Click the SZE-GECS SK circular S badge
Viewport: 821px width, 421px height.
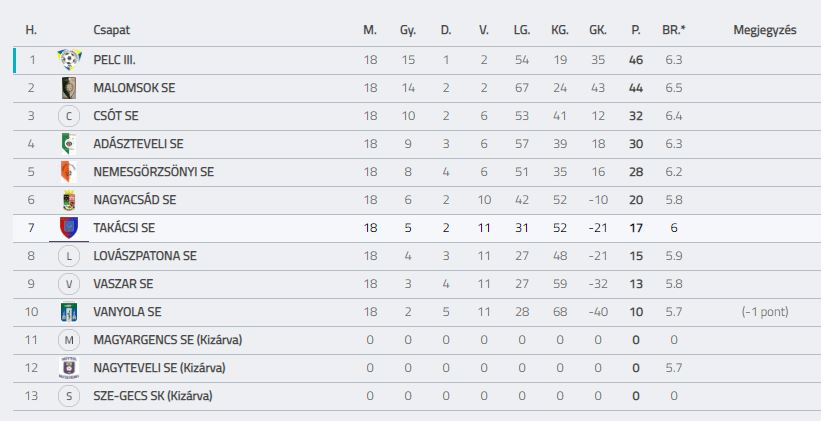pos(69,396)
